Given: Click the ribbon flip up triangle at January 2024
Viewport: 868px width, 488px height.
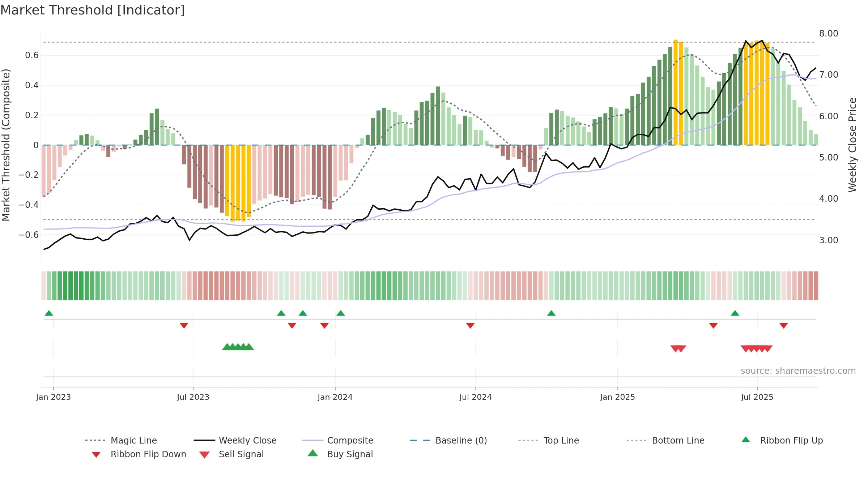Looking at the screenshot, I should pos(340,313).
